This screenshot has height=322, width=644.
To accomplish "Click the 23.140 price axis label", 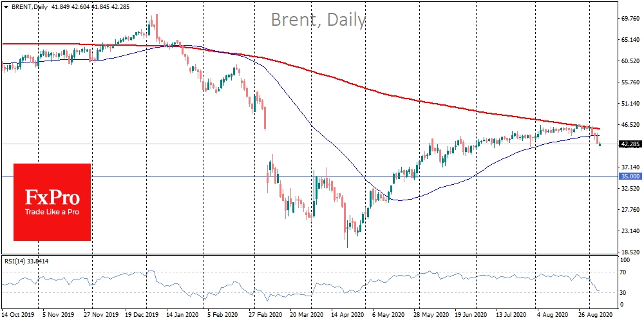I will point(629,231).
